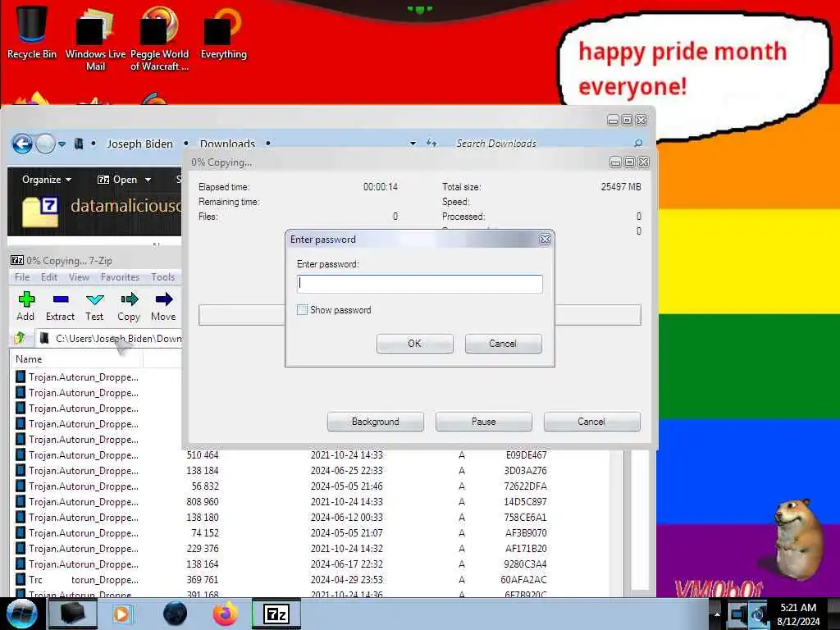Viewport: 840px width, 630px height.
Task: Open media player taskbar icon
Action: click(x=122, y=614)
